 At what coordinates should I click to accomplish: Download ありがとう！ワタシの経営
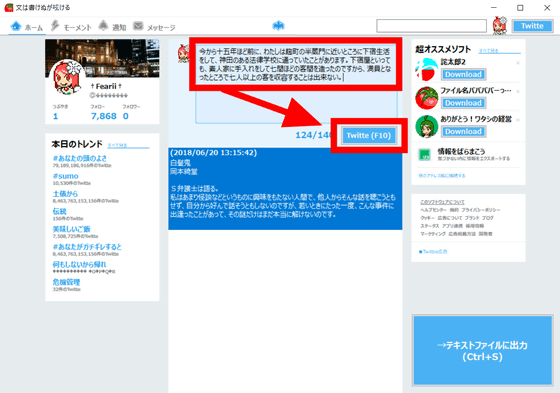coord(463,131)
